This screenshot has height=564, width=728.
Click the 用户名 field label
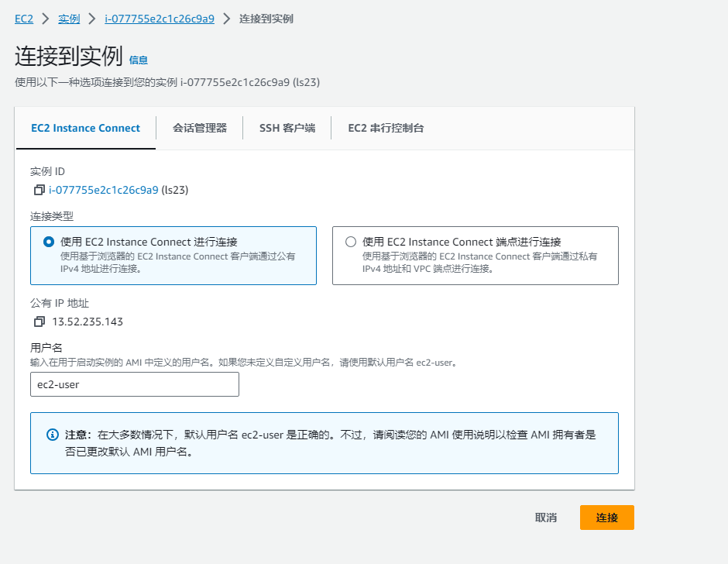[x=46, y=348]
